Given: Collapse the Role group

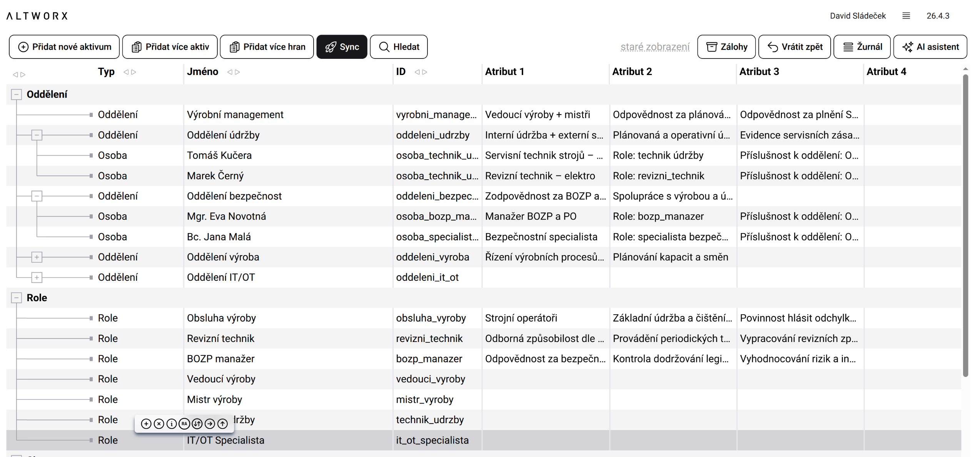Looking at the screenshot, I should click(x=16, y=298).
